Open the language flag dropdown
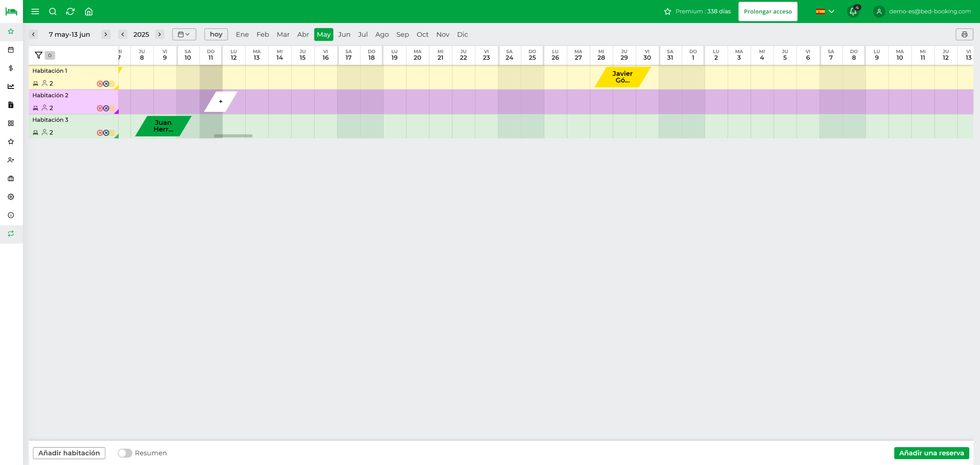 pos(825,11)
